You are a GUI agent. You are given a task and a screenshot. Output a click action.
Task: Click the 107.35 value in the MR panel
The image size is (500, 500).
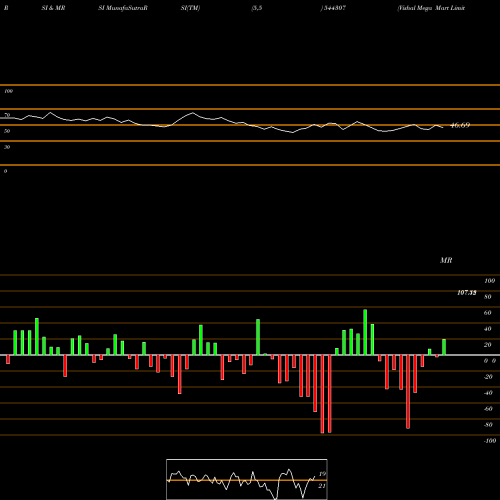pyautogui.click(x=467, y=293)
